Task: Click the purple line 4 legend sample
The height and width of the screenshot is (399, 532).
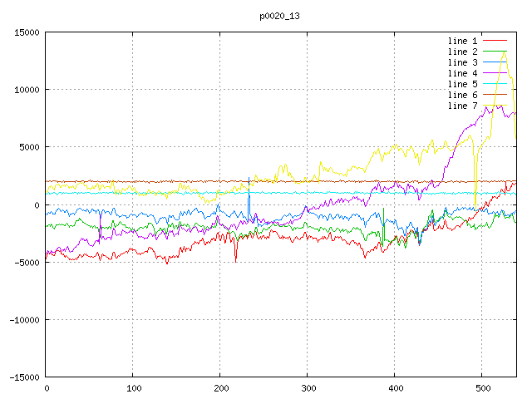Action: [495, 73]
